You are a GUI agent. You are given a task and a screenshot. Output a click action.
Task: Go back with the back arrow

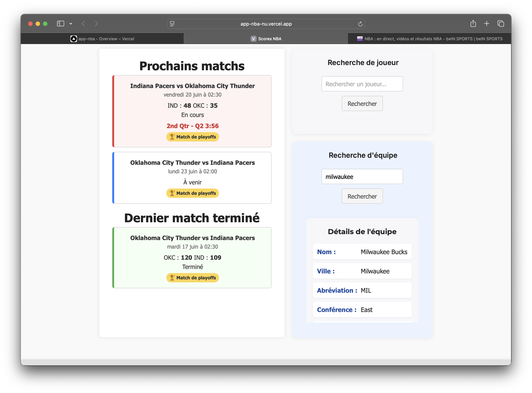click(x=83, y=24)
